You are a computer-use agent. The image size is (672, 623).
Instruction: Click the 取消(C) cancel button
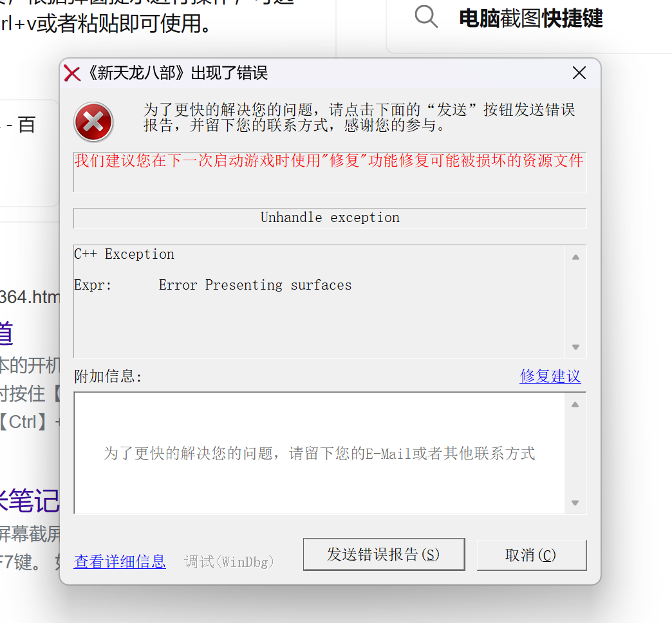(532, 555)
